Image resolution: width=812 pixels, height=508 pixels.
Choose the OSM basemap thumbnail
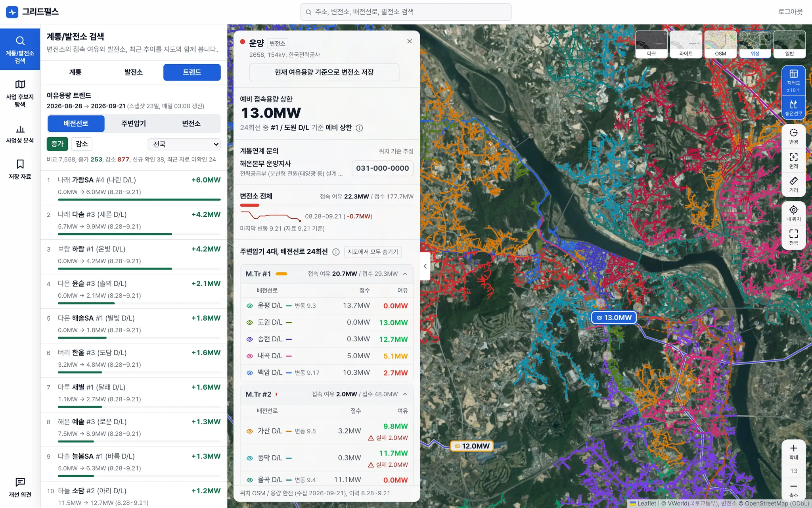coord(720,44)
